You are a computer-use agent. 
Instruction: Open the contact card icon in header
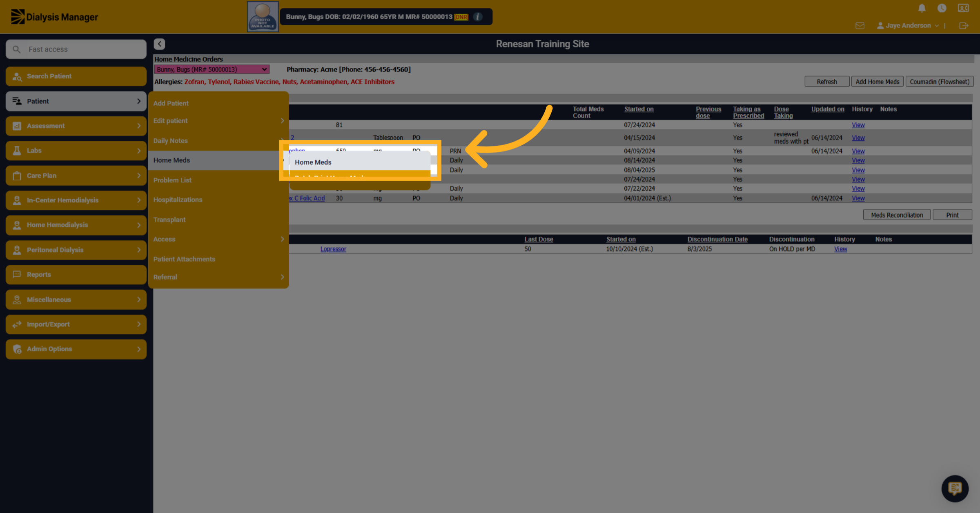(x=963, y=8)
